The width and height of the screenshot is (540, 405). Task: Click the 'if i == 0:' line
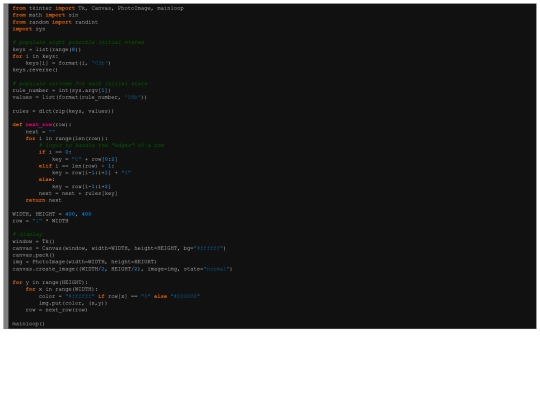pos(55,152)
